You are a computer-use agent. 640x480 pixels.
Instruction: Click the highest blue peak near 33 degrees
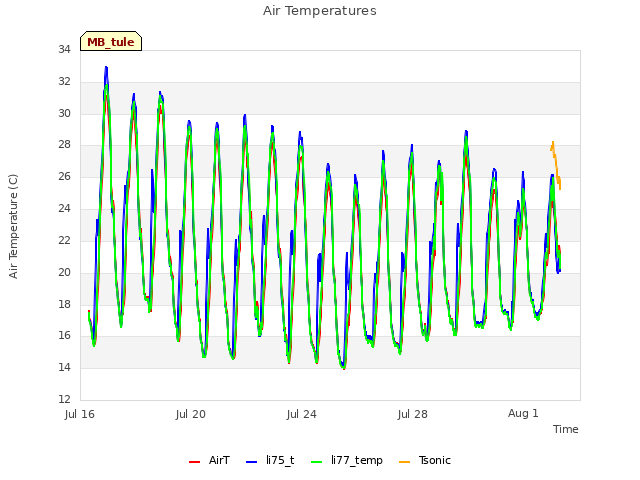coord(106,69)
